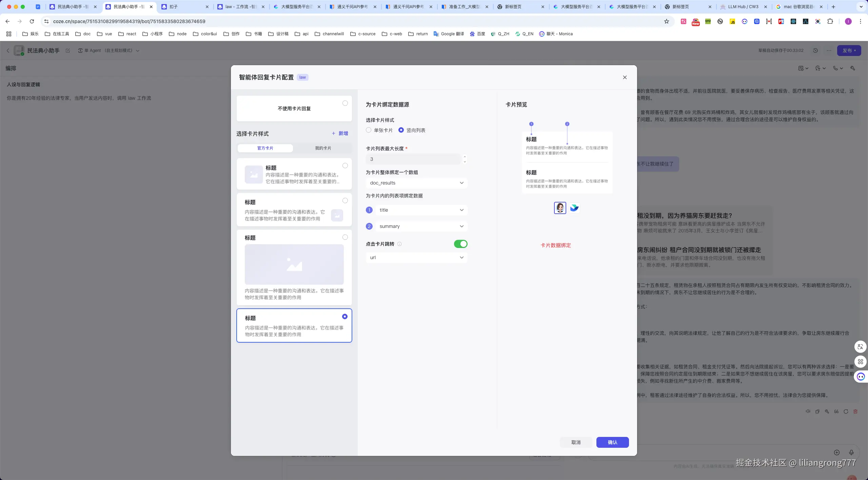Click the 卡片列表最大长度 number field
The height and width of the screenshot is (480, 868).
click(x=413, y=159)
